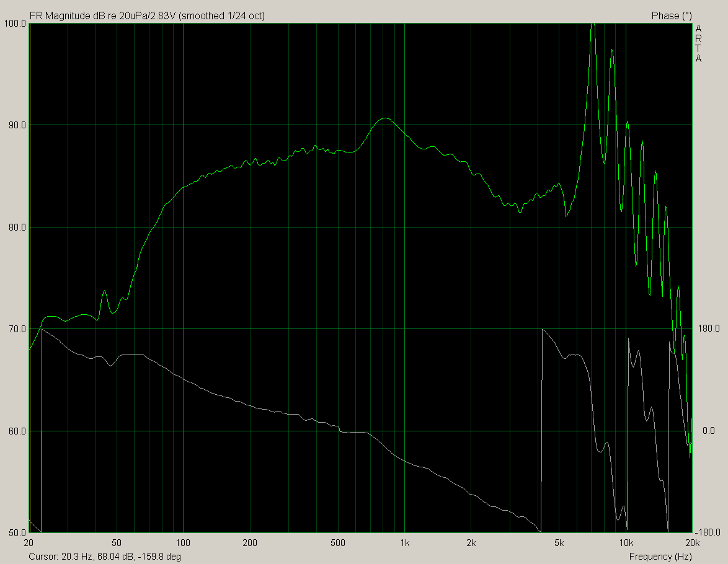Click the 20k frequency axis tick label
The image size is (728, 564).
click(692, 543)
